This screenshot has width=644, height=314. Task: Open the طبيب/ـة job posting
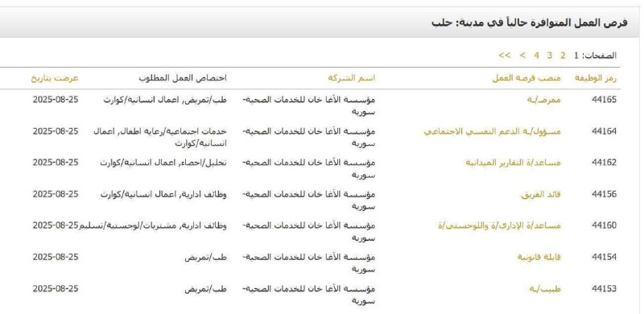point(545,288)
